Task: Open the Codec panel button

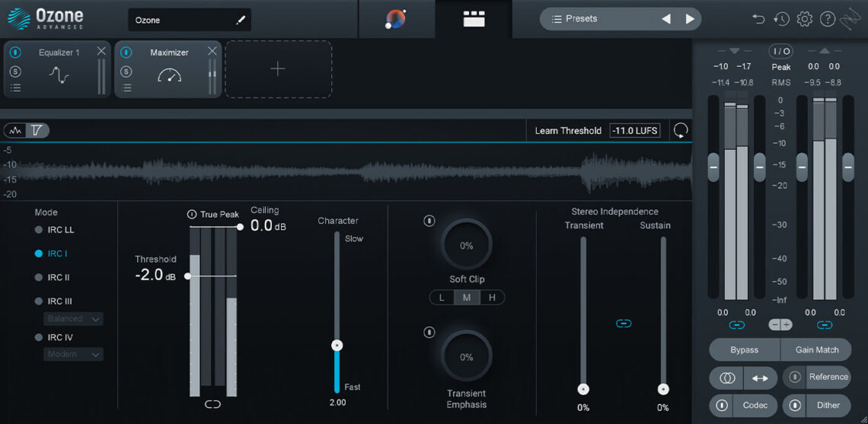Action: click(x=755, y=405)
